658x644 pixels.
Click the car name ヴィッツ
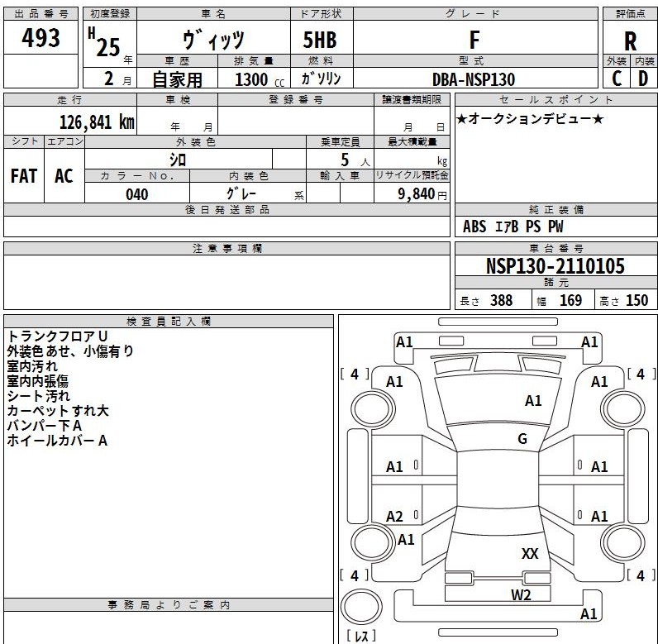coord(213,39)
